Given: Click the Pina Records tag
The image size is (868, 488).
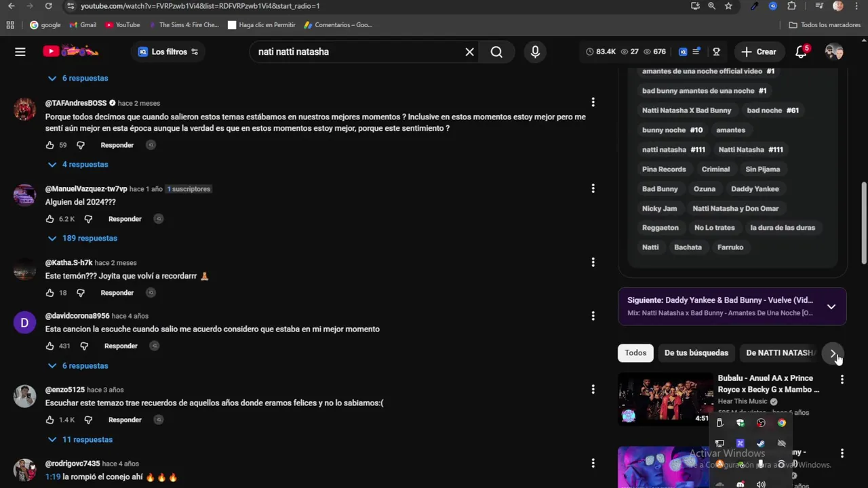Looking at the screenshot, I should [664, 169].
